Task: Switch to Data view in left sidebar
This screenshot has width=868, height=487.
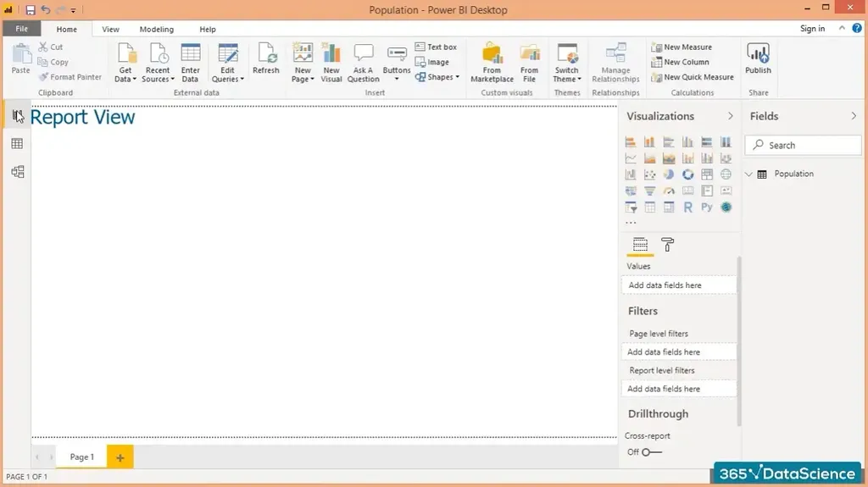Action: pos(17,144)
